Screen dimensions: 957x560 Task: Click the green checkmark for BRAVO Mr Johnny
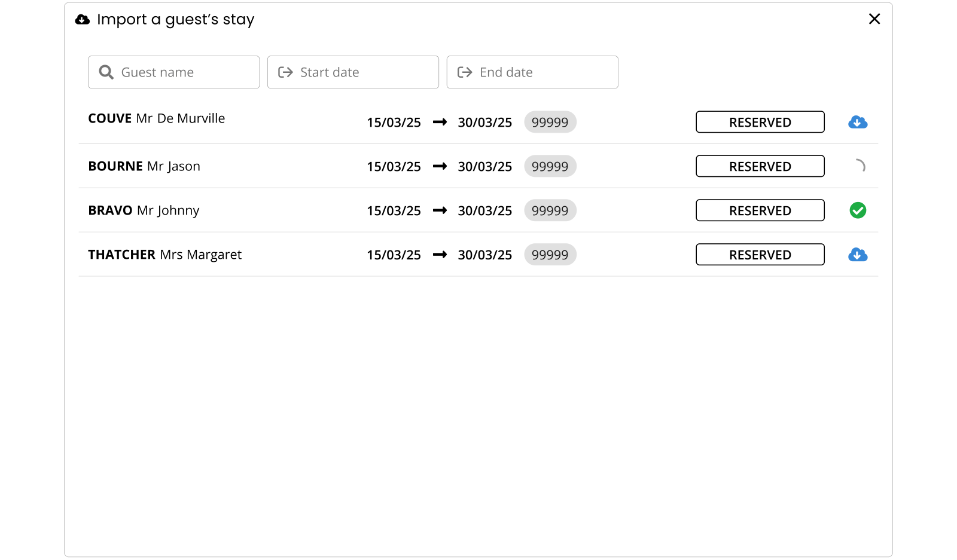858,210
